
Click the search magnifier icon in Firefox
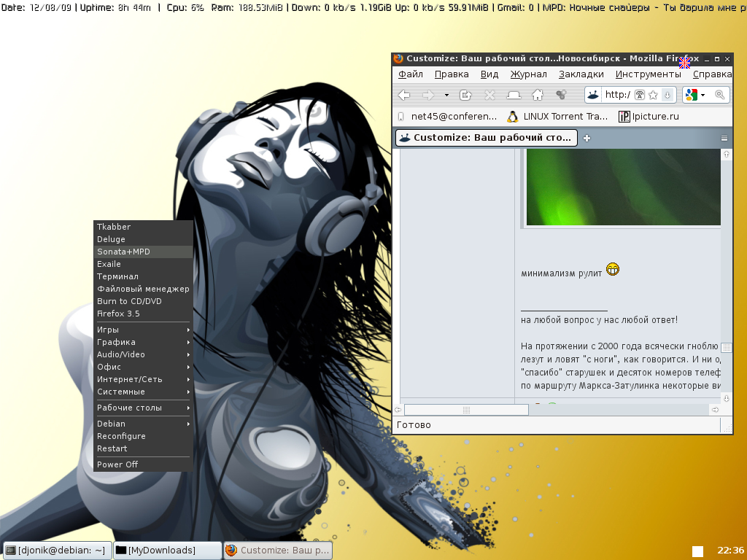point(720,95)
